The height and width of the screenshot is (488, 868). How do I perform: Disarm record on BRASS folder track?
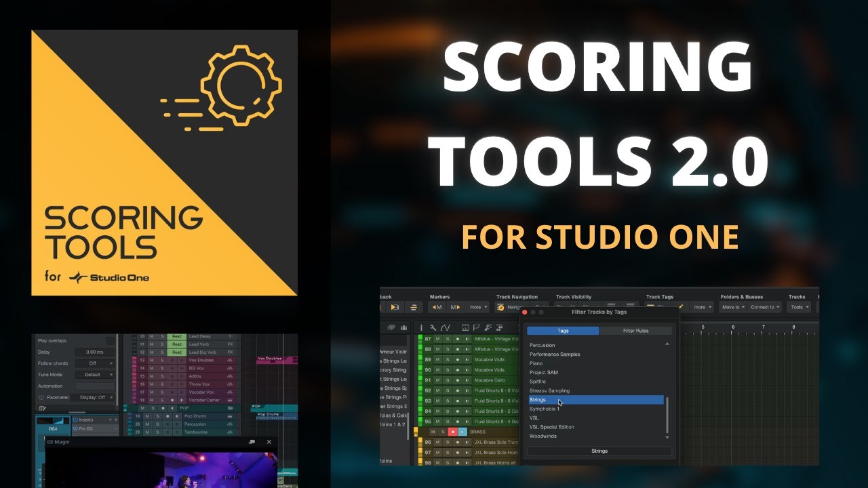[453, 432]
